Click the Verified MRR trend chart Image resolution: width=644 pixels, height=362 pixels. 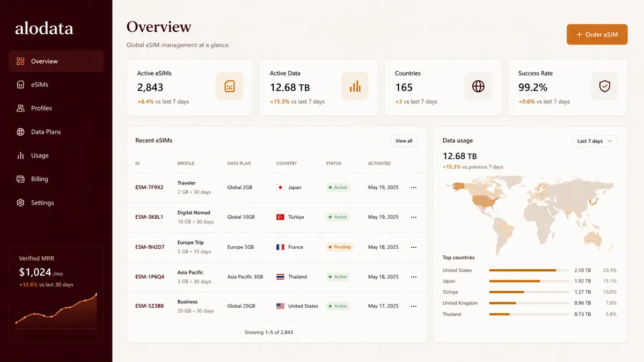click(56, 312)
